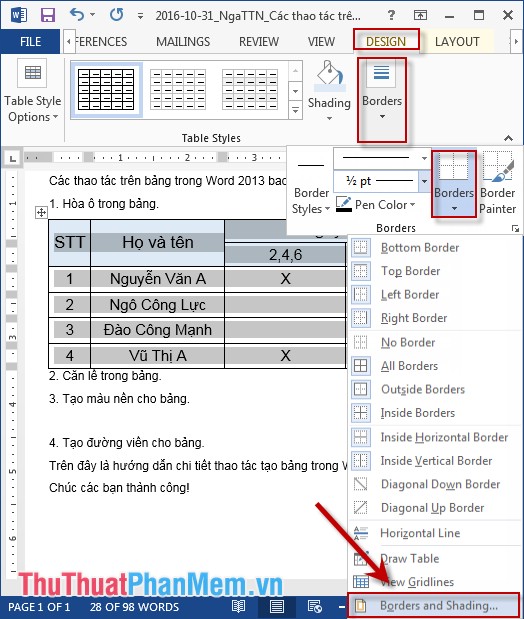Open the Undo history dropdown arrow

coord(92,15)
